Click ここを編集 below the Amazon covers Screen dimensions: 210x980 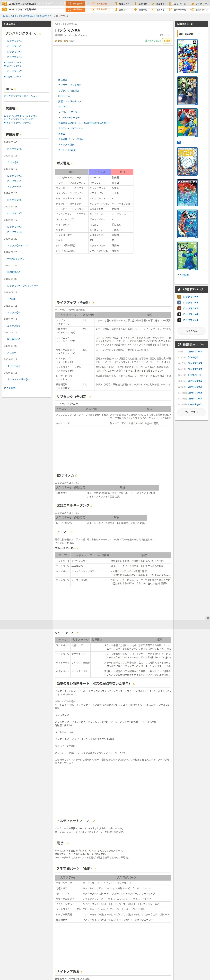pos(183,275)
